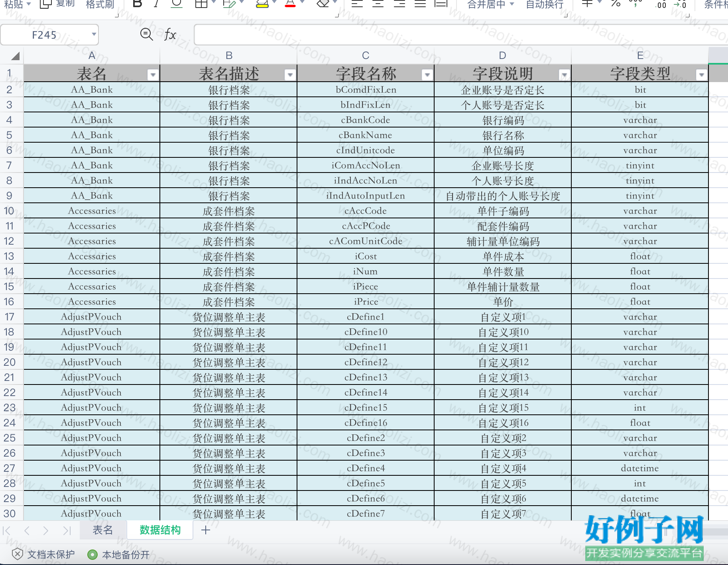Apply distributed alignment icon
This screenshot has height=565, width=728.
click(441, 4)
